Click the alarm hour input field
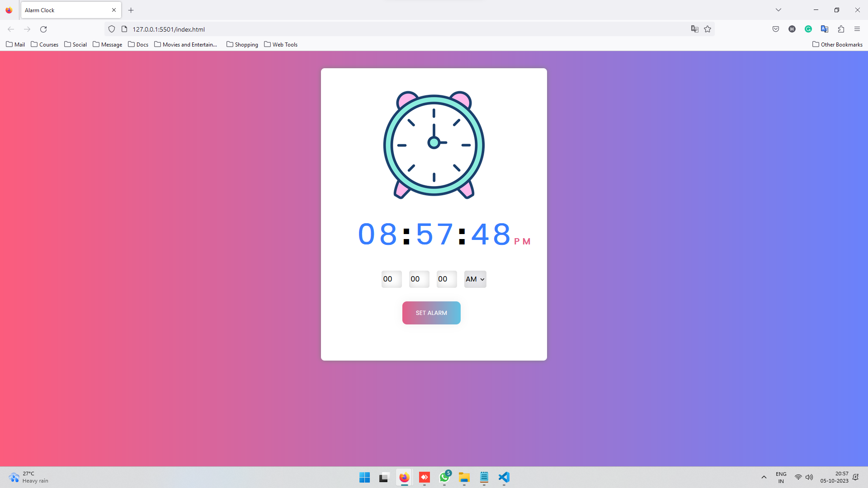 (391, 279)
